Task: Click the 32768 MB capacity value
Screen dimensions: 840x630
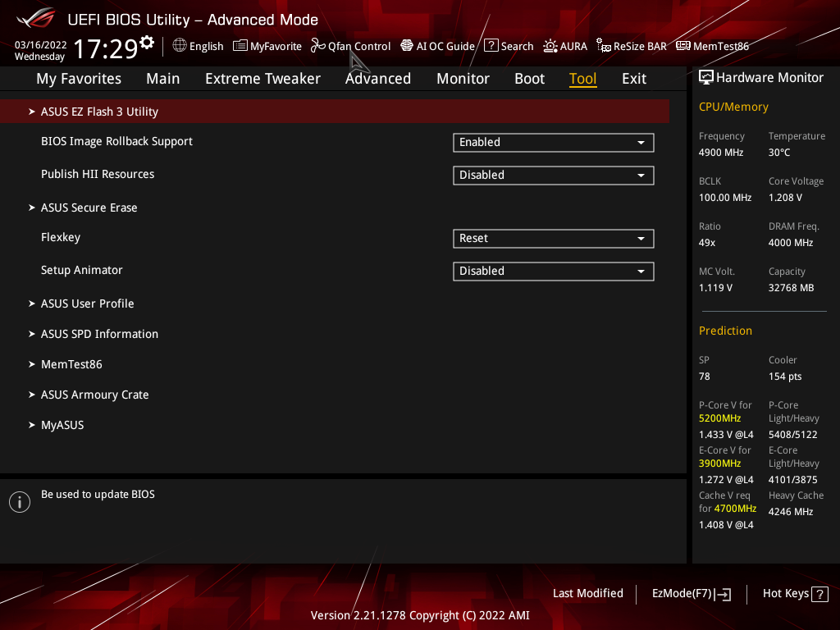Action: (x=792, y=288)
